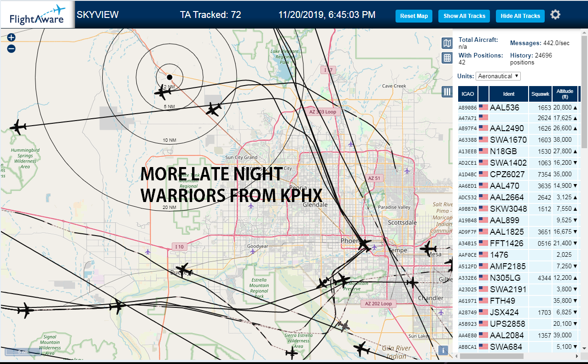588x364 pixels.
Task: Select the AAL536 aircraft row
Action: [x=519, y=108]
